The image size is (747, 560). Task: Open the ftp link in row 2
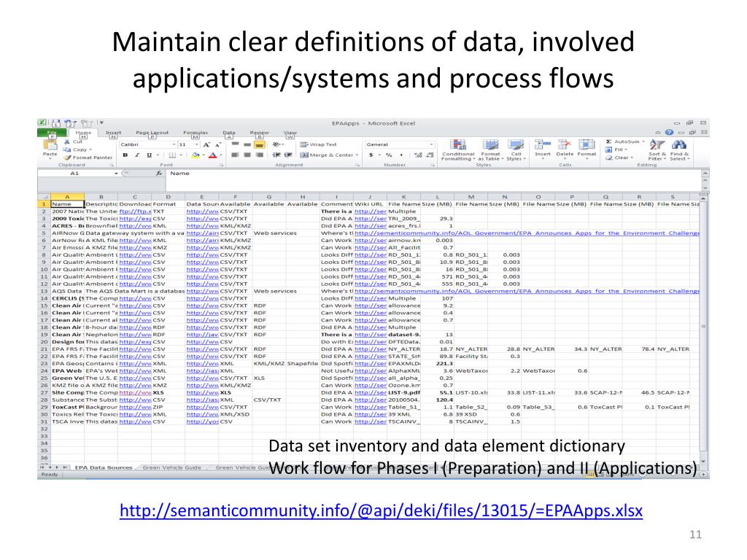[x=135, y=211]
